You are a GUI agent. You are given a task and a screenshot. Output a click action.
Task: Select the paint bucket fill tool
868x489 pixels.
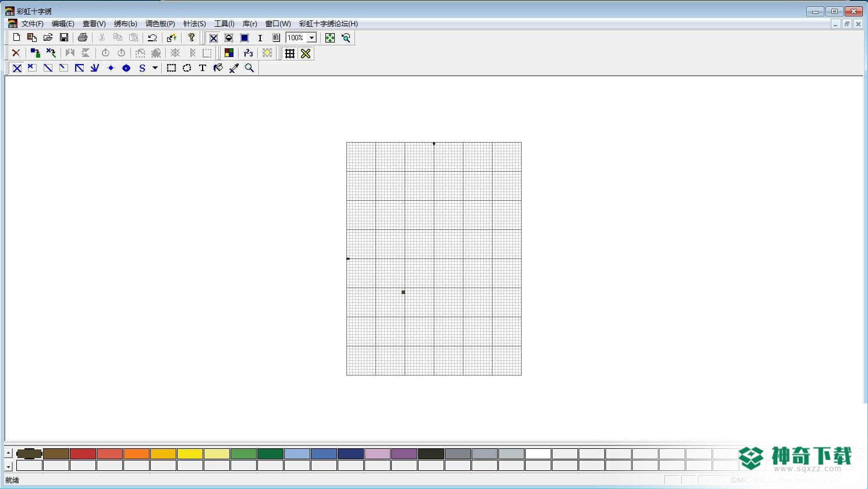pyautogui.click(x=218, y=68)
